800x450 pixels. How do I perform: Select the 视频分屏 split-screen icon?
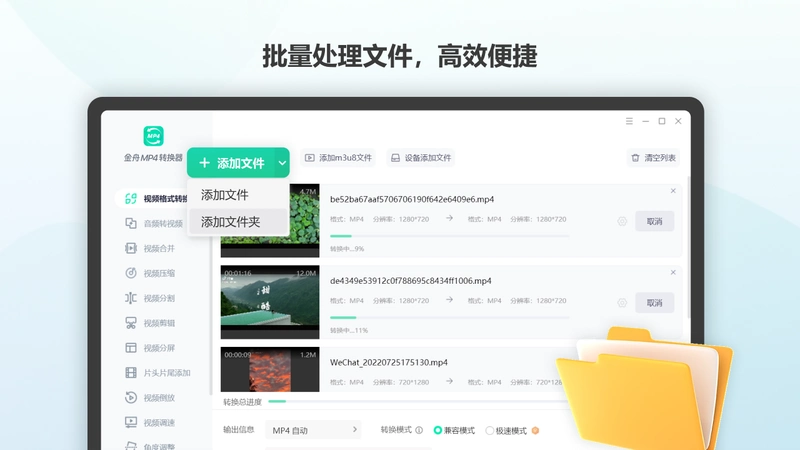click(131, 348)
